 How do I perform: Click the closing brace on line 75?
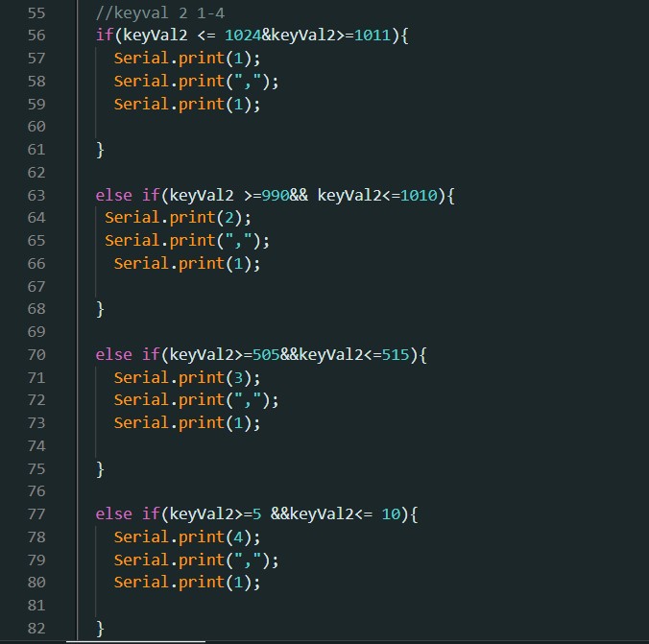click(x=100, y=469)
